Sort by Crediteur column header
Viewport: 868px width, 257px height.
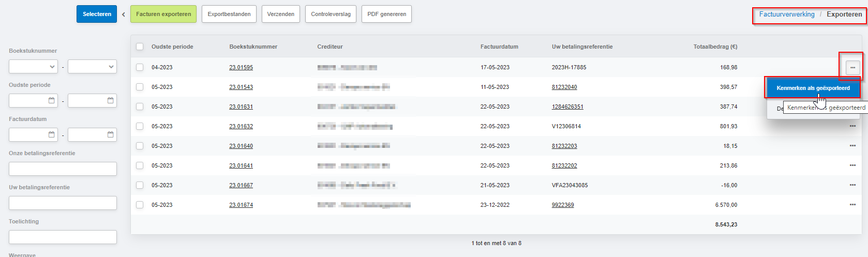click(x=330, y=47)
